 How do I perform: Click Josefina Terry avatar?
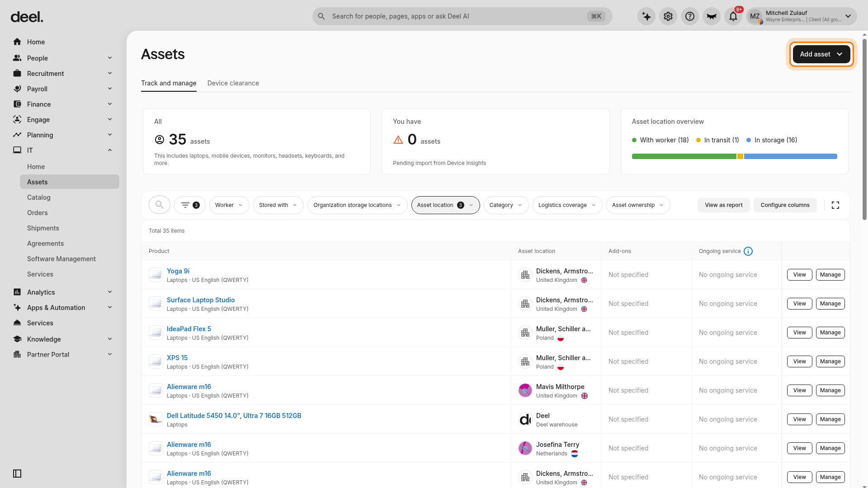pos(525,448)
